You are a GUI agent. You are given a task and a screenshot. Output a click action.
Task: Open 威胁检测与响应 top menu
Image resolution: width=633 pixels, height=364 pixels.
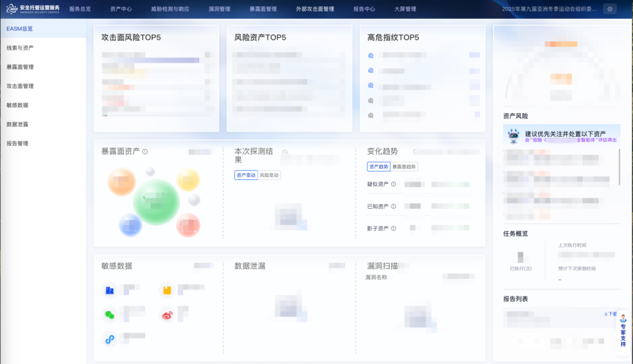pos(170,9)
